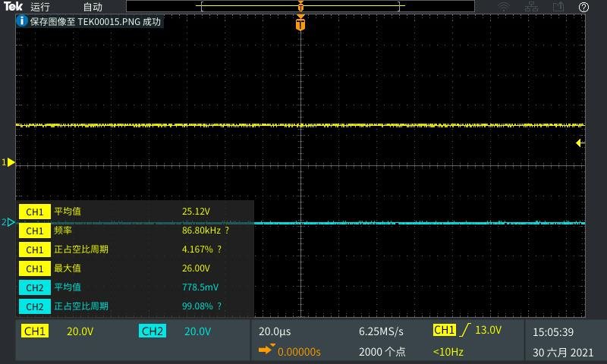
Task: Click the 13.0V trigger level readout
Action: click(488, 330)
